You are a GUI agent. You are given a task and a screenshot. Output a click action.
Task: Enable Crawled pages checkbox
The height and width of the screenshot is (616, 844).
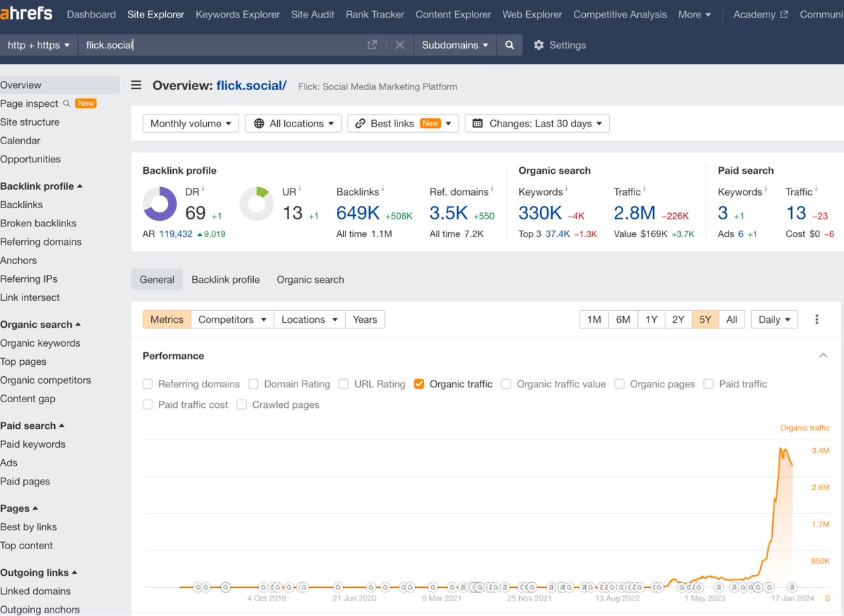tap(242, 405)
